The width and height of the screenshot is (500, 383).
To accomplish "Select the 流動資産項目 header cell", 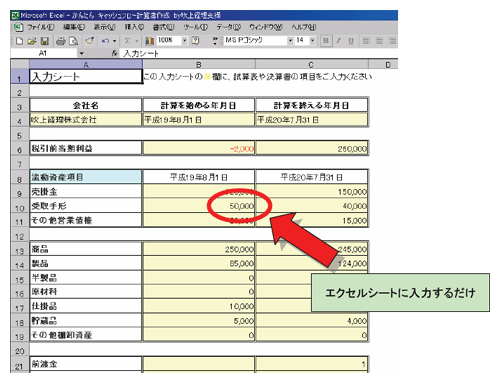I will click(x=86, y=177).
